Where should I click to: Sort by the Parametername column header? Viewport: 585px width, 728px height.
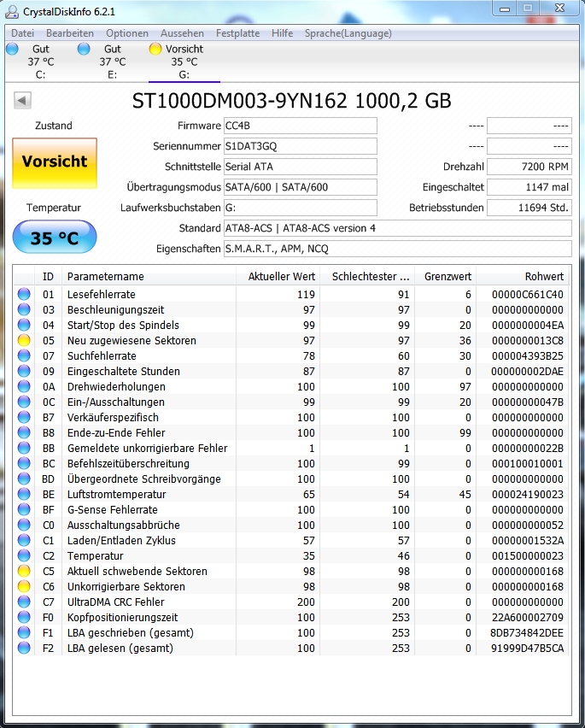[x=149, y=277]
